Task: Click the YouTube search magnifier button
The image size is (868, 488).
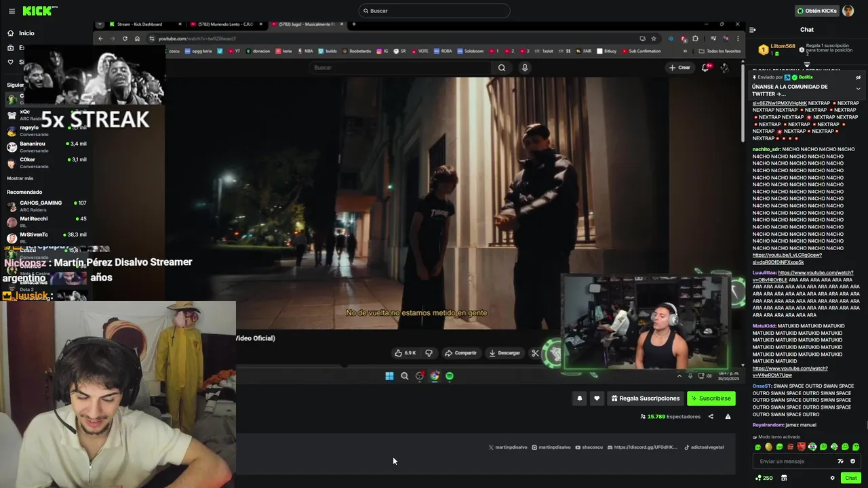Action: [x=502, y=68]
